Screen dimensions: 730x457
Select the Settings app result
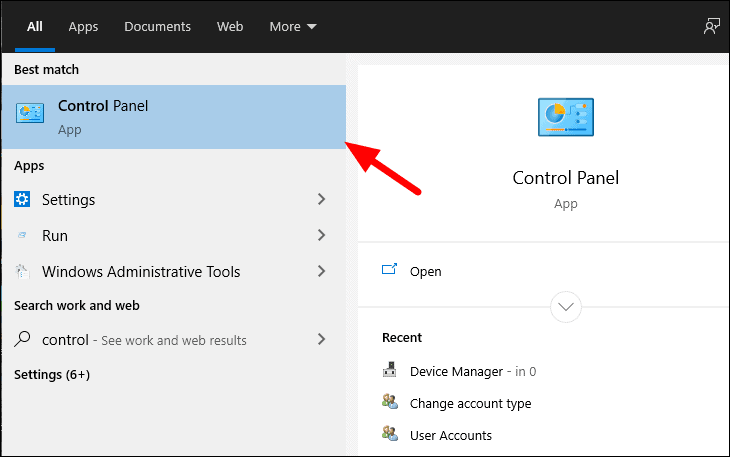(174, 199)
